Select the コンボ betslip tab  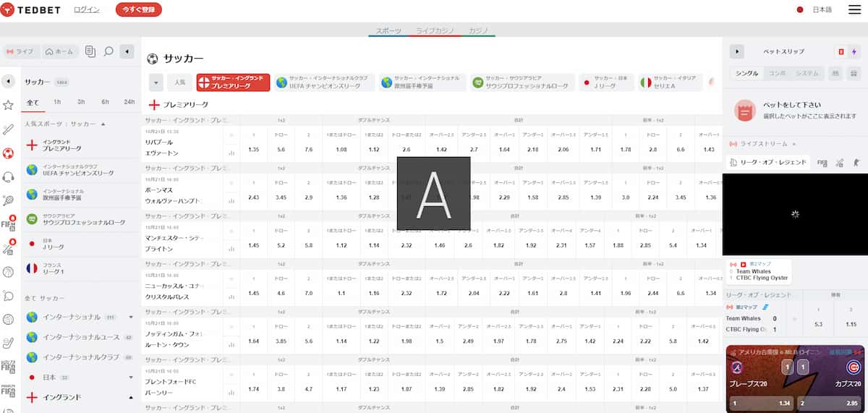[777, 73]
